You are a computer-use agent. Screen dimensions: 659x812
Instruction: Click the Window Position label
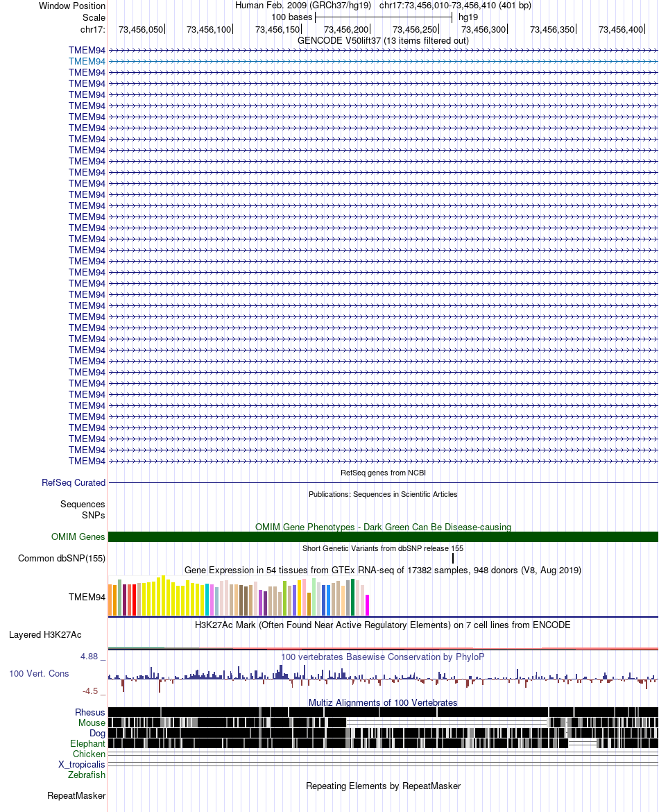pyautogui.click(x=72, y=6)
